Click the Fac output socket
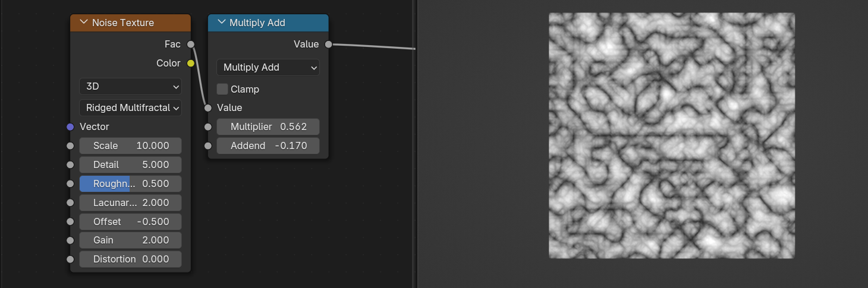Screen dimensions: 868x288 pyautogui.click(x=191, y=44)
